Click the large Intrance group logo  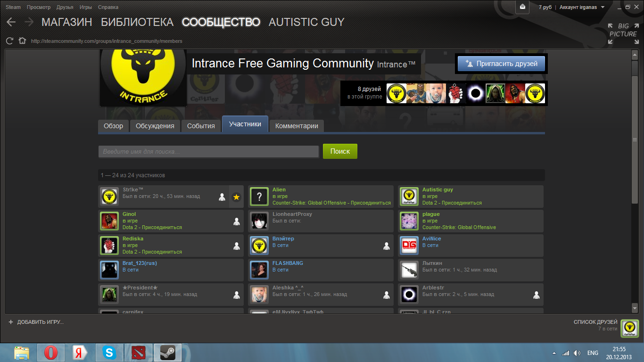[143, 77]
